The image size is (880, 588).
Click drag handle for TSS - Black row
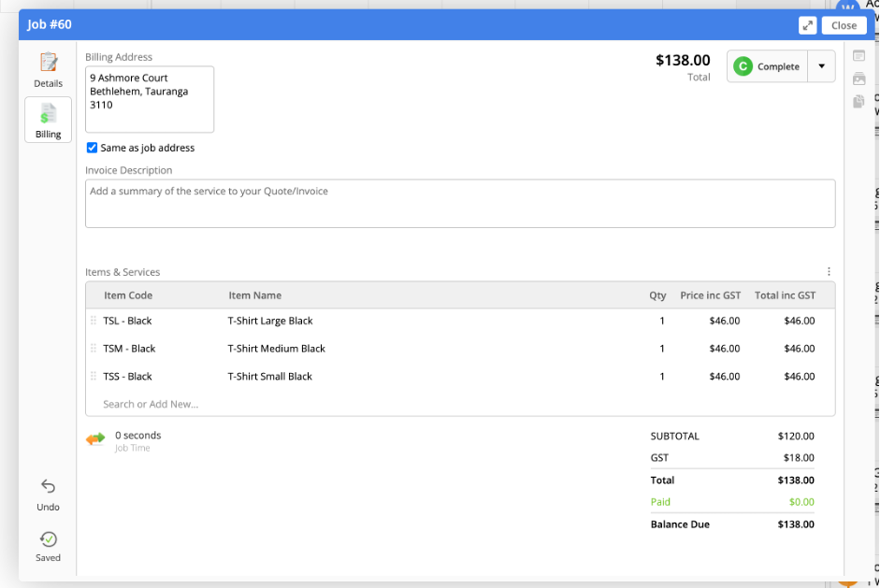94,376
